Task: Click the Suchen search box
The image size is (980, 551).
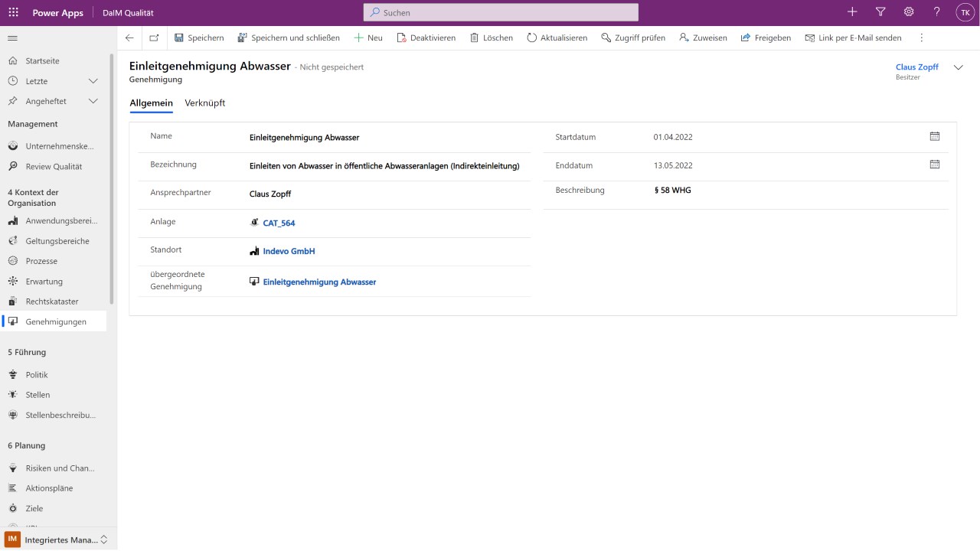Action: pyautogui.click(x=501, y=12)
